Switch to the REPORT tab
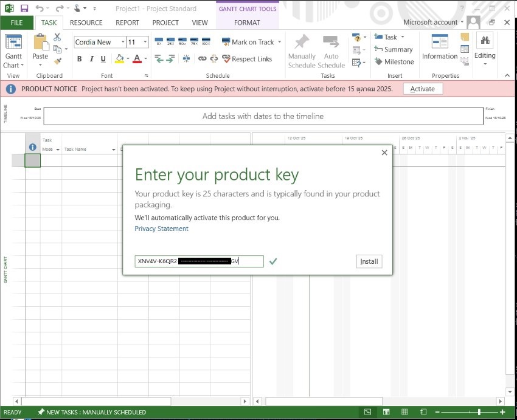Viewport: 517px width, 420px height. 127,22
